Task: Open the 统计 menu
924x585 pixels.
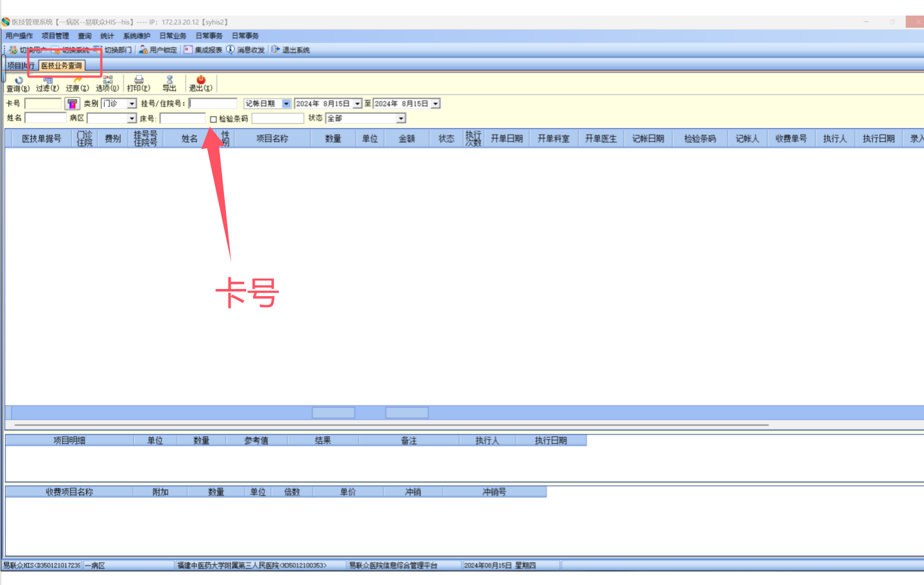Action: tap(107, 36)
